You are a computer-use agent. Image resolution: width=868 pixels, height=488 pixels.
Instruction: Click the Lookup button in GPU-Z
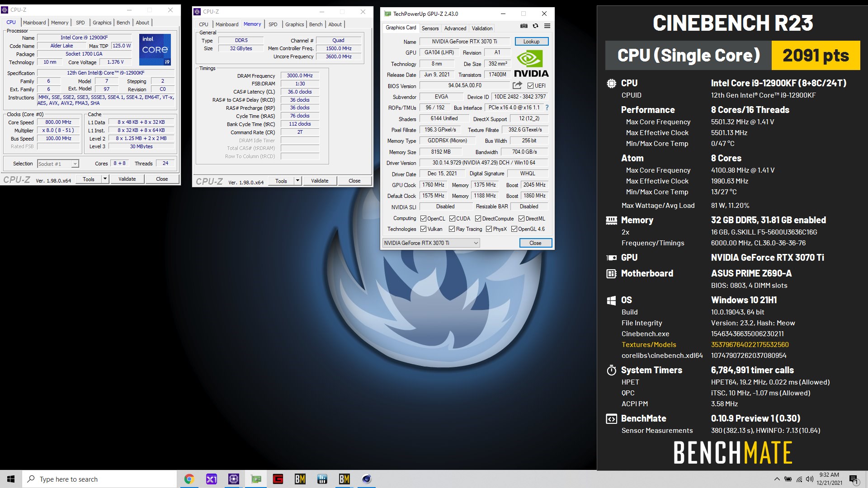point(531,41)
